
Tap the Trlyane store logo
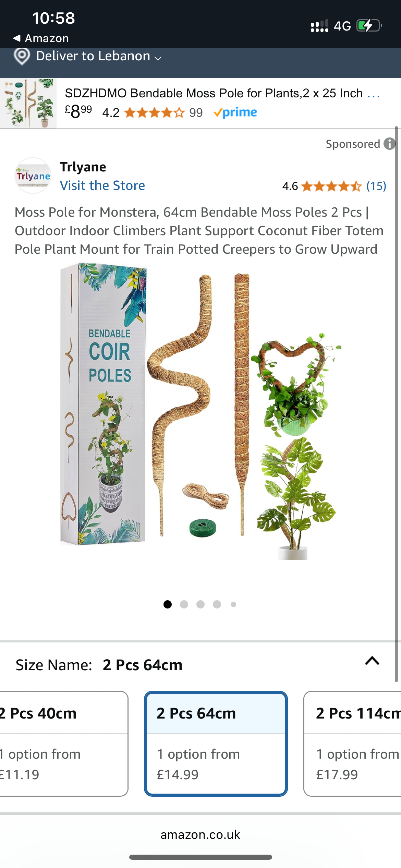point(33,176)
